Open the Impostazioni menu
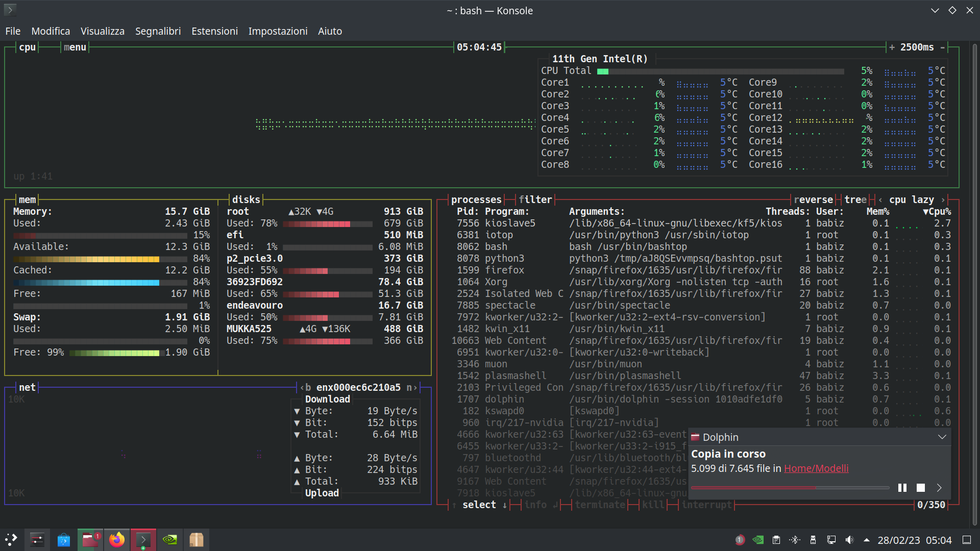This screenshot has height=551, width=980. (278, 31)
